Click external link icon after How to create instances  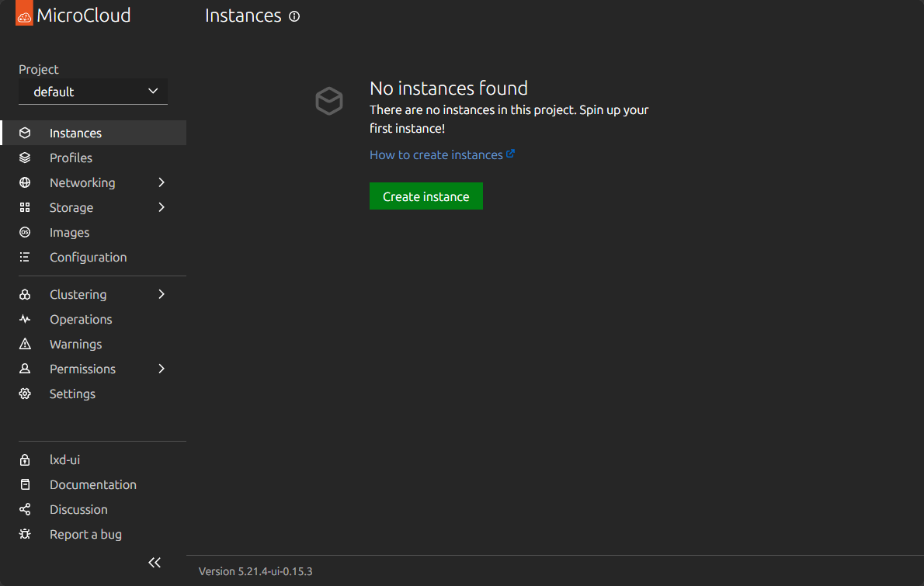[x=510, y=154]
